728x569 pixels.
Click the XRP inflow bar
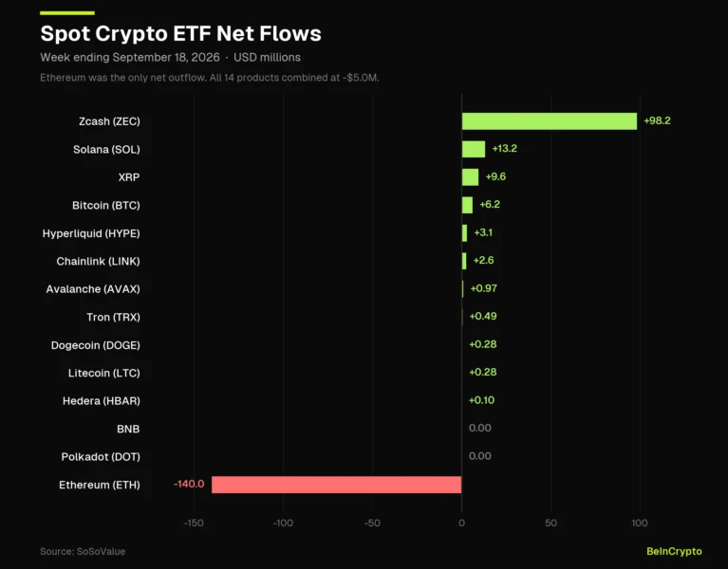pos(471,177)
